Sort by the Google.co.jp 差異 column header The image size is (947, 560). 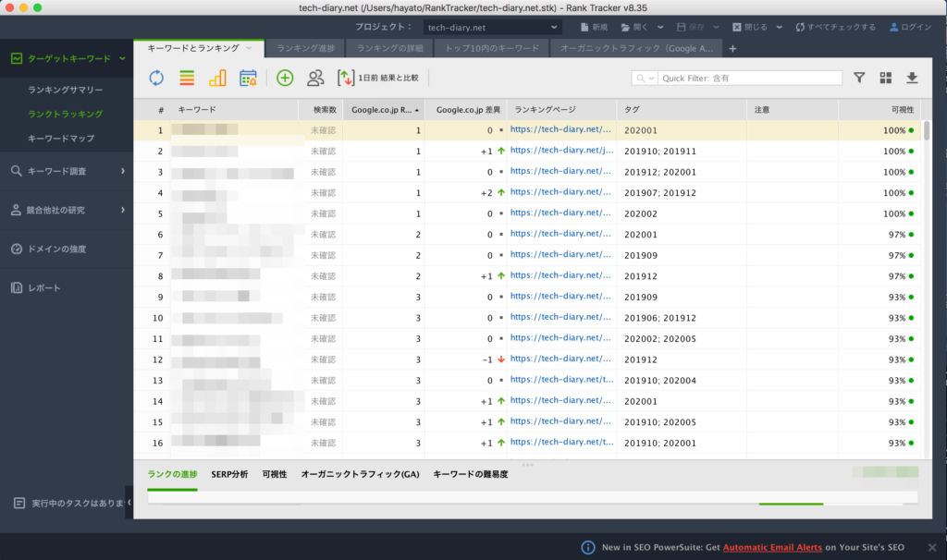click(x=466, y=110)
